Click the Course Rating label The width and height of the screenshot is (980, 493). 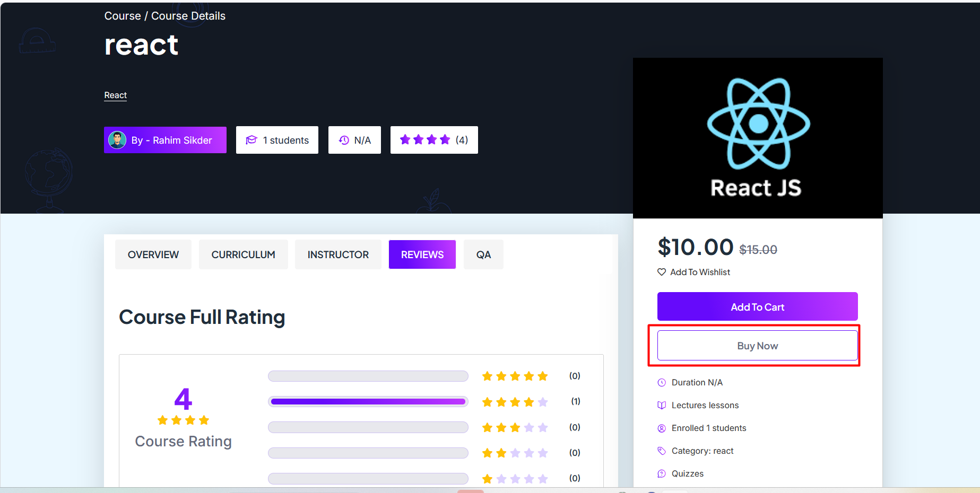[184, 442]
